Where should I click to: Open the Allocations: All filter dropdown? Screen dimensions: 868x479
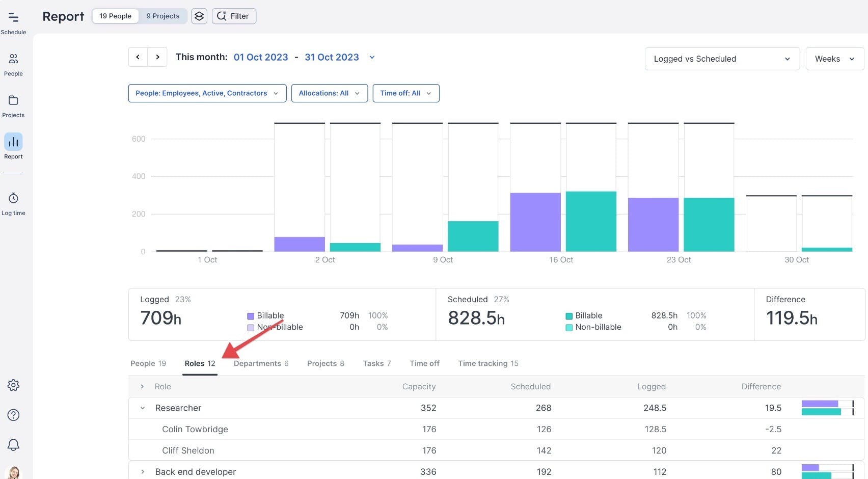(329, 93)
